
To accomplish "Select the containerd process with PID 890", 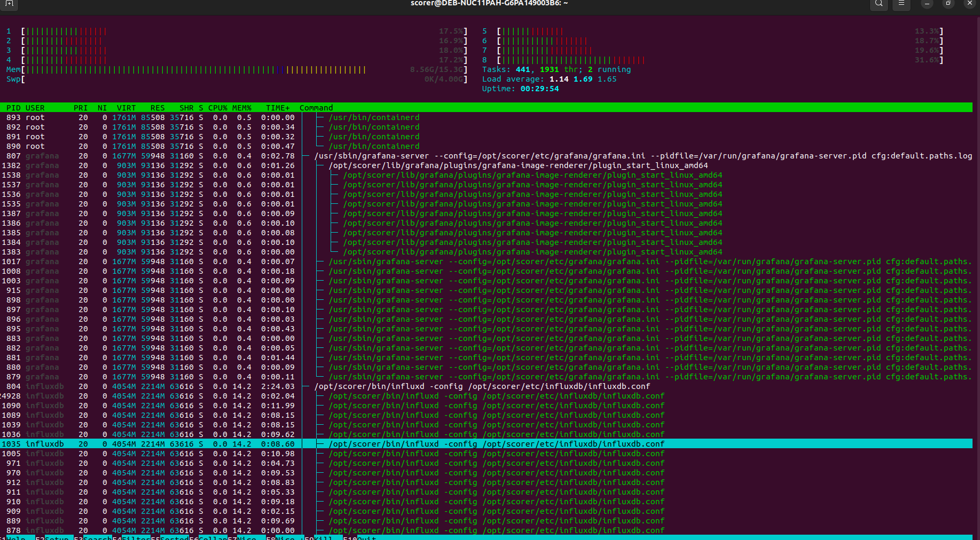I will (486, 146).
